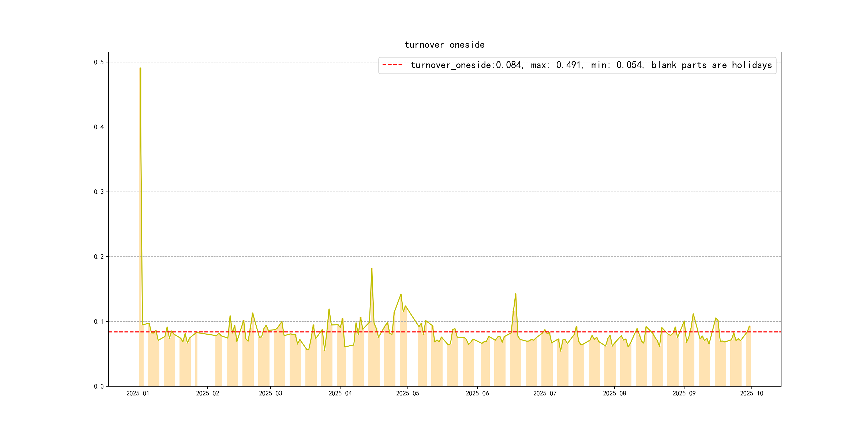Click the 2025-09 x-axis tick label
Screen dimensions: 868x434
(x=684, y=393)
